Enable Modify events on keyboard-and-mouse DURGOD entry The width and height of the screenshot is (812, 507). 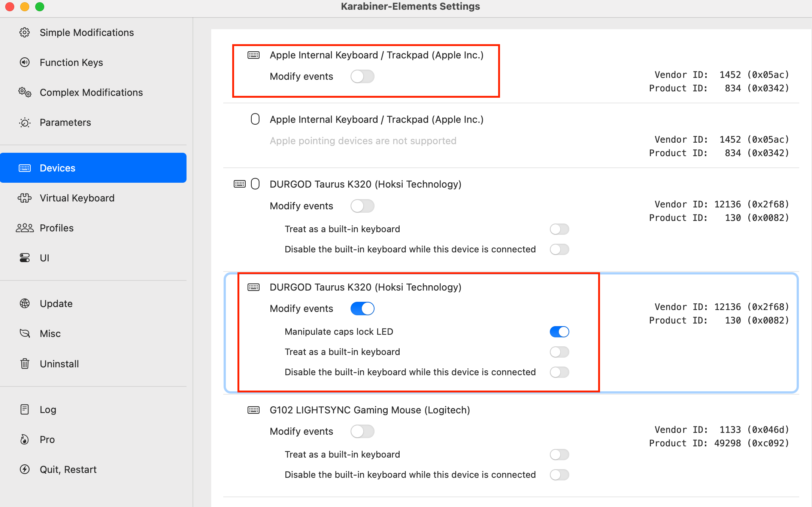tap(362, 206)
